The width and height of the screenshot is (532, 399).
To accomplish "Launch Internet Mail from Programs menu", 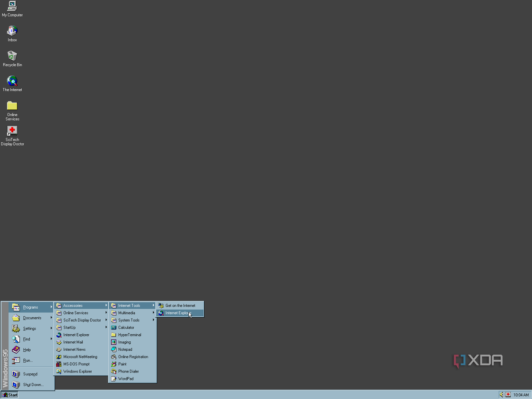I will 81,342.
